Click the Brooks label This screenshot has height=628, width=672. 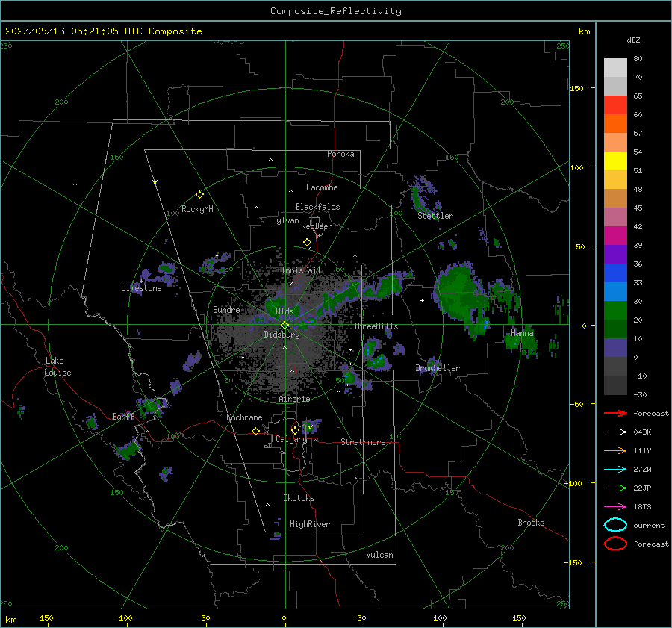coord(531,523)
